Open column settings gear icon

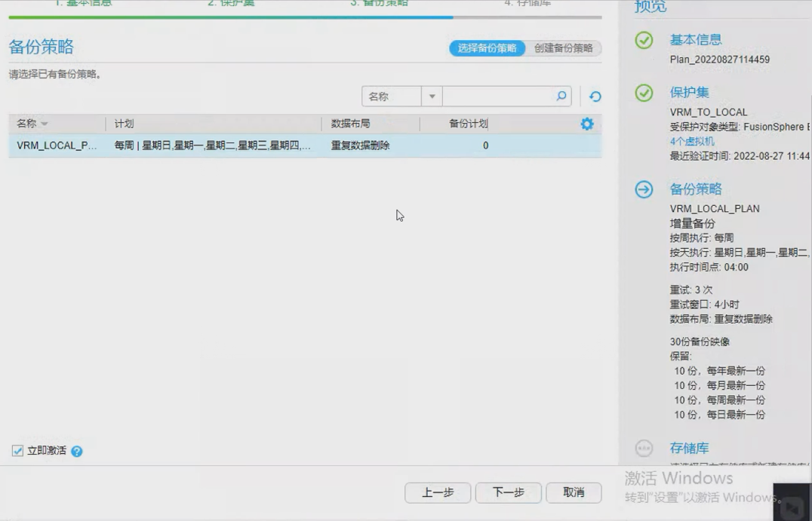586,124
